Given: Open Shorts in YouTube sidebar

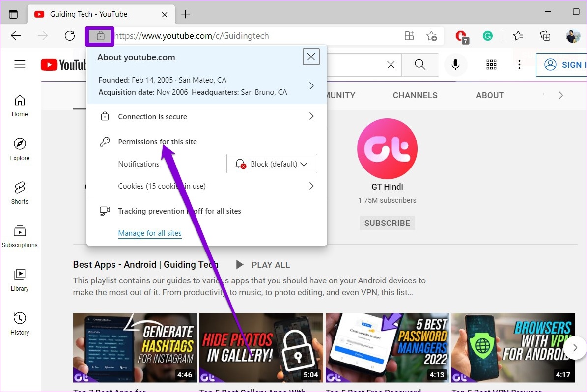Looking at the screenshot, I should 20,193.
